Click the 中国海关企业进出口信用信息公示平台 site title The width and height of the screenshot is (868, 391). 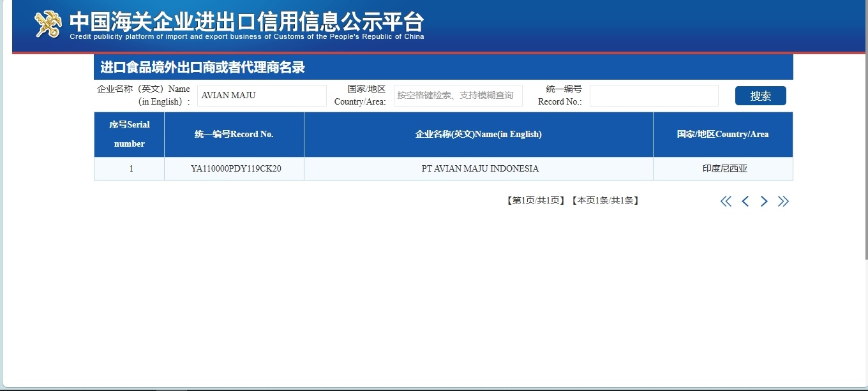pos(246,22)
